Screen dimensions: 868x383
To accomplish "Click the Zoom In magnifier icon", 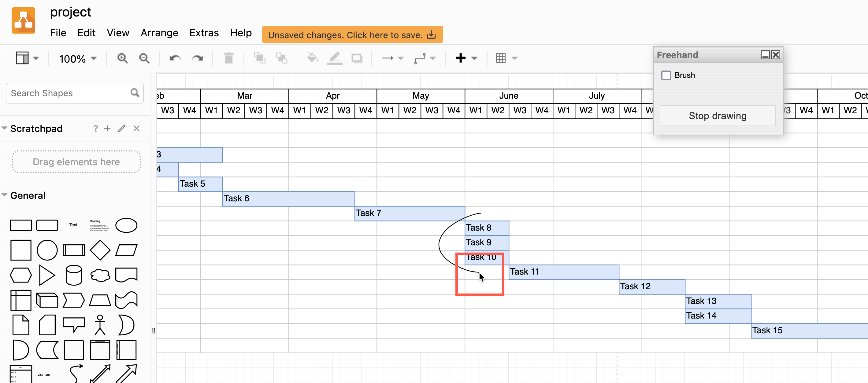I will tap(122, 58).
